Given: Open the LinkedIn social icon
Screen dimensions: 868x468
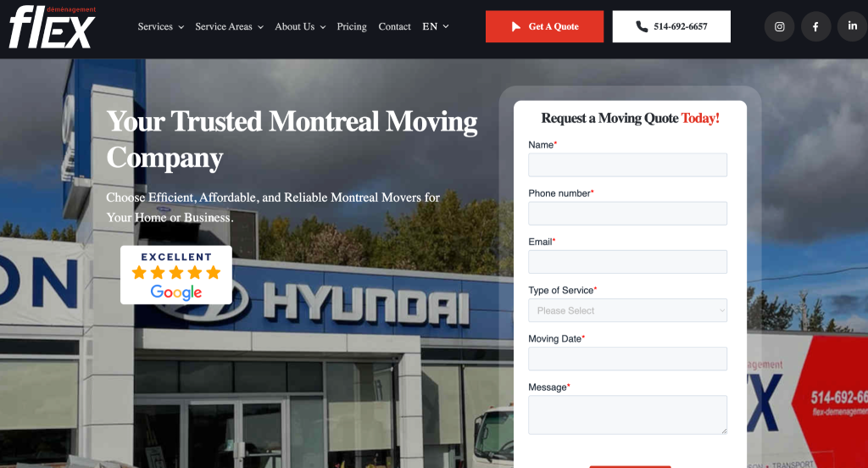Looking at the screenshot, I should pyautogui.click(x=853, y=26).
